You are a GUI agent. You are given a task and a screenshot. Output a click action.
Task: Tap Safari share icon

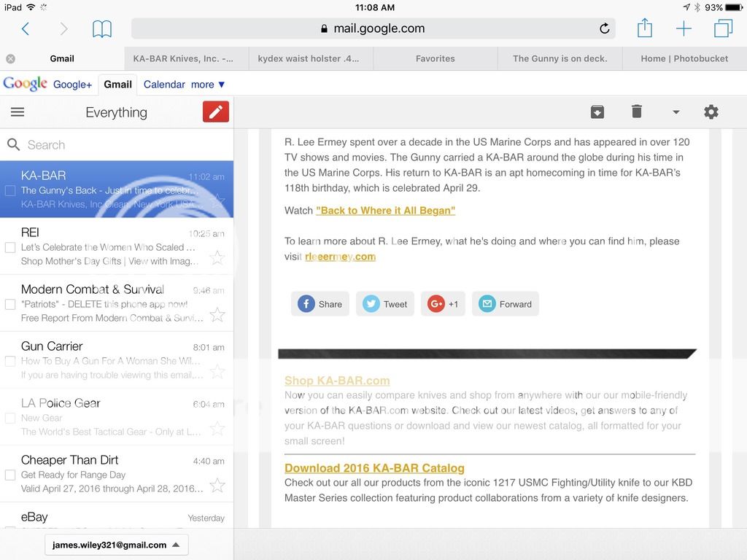pos(644,28)
